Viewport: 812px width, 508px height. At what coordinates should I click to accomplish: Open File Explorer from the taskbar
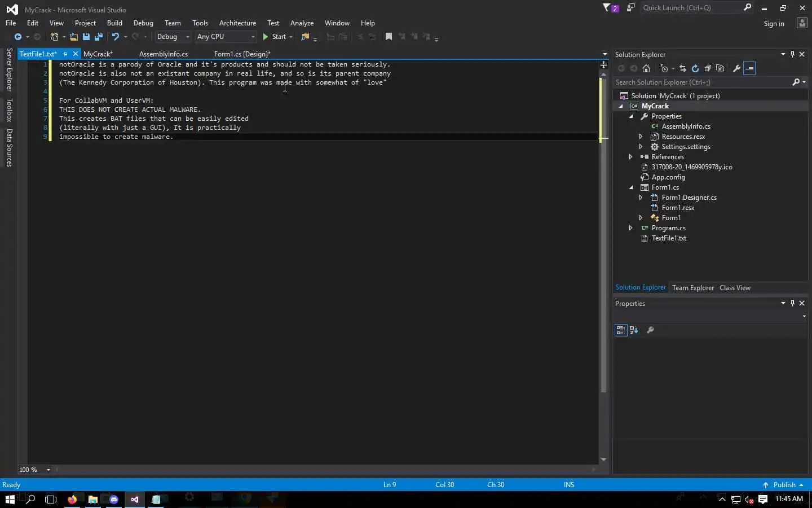coord(93,500)
